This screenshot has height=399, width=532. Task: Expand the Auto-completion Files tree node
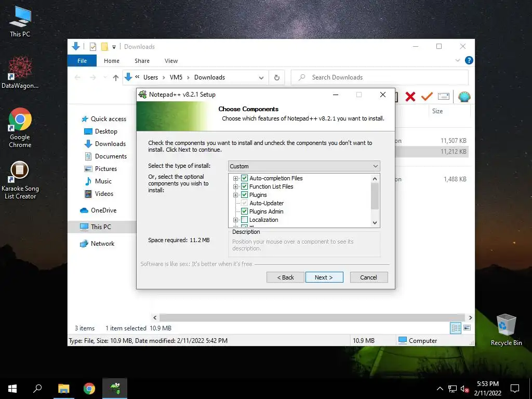[235, 178]
